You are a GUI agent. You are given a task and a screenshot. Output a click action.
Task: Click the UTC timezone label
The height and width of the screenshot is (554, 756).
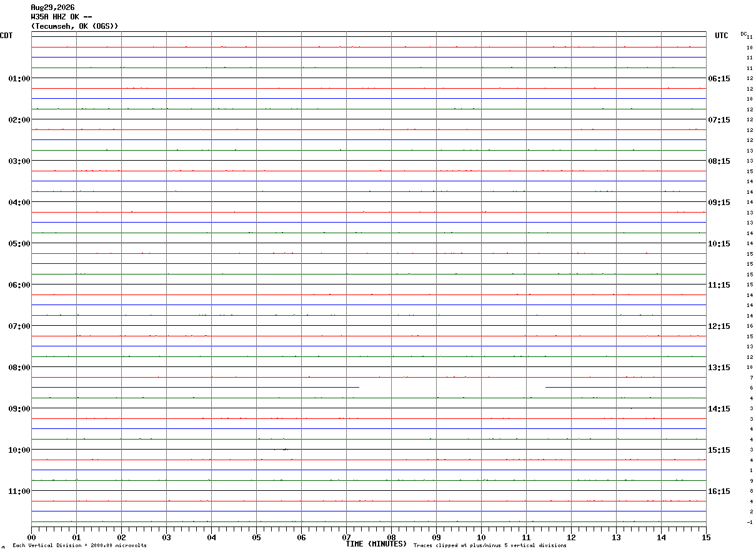point(721,36)
